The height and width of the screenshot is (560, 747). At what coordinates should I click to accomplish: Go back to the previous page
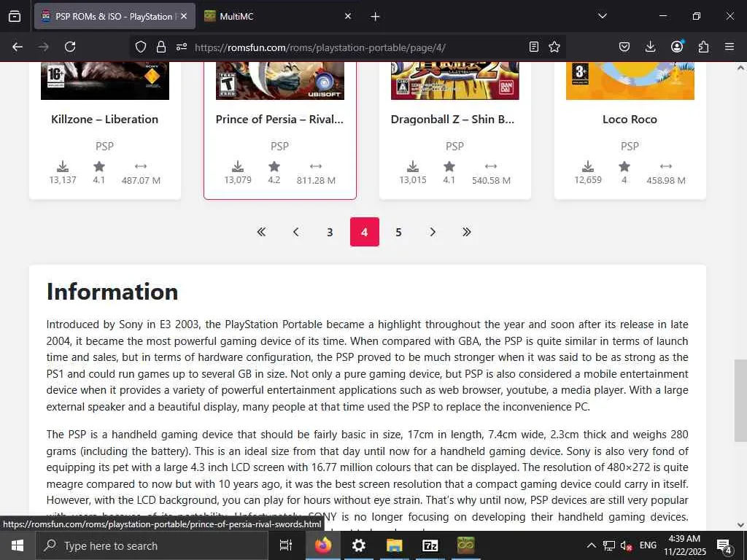[x=18, y=47]
